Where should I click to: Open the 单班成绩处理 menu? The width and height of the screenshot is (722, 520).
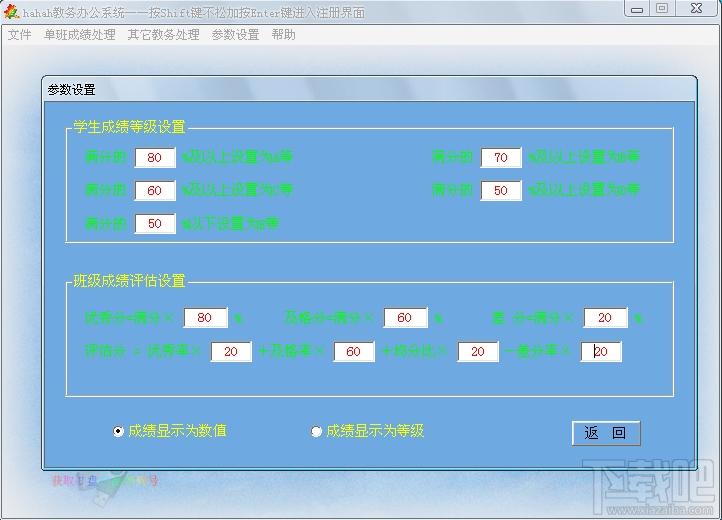click(x=80, y=35)
